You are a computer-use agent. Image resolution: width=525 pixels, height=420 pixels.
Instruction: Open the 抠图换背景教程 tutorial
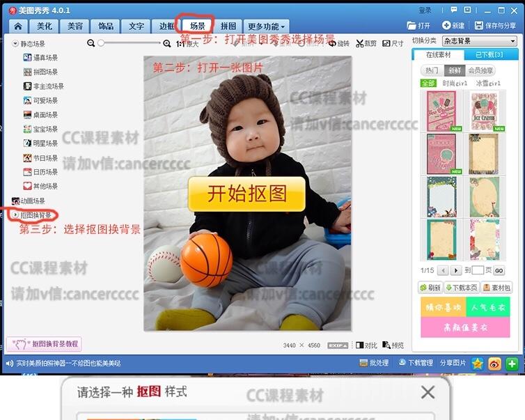click(x=44, y=344)
